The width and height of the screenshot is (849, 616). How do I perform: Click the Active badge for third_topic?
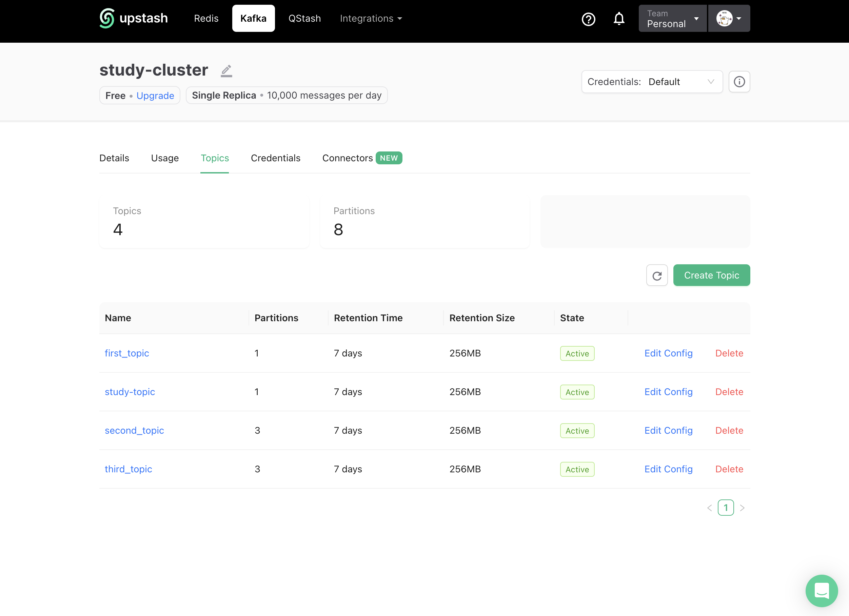click(577, 469)
